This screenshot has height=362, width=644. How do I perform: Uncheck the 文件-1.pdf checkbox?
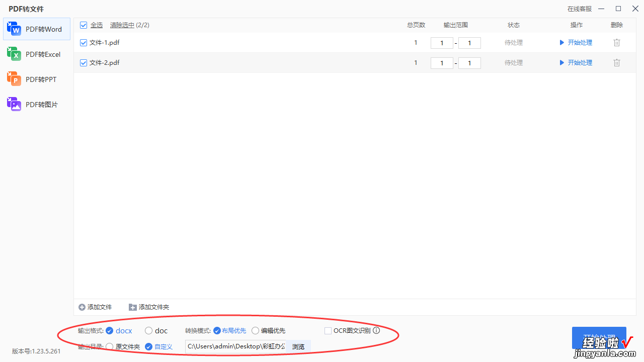pos(84,43)
